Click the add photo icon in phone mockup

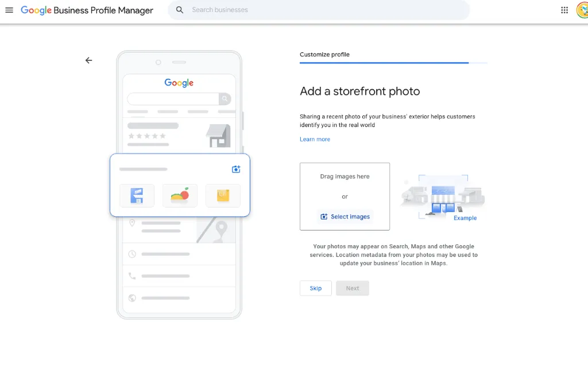[236, 170]
